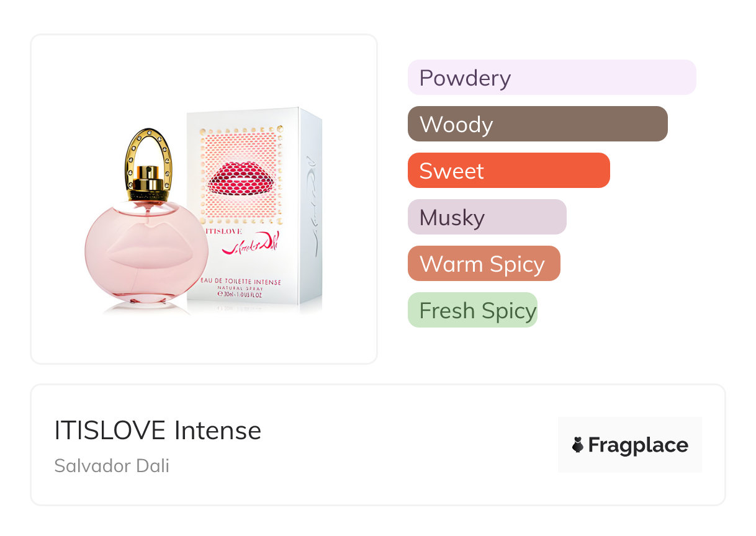Click the Sweet accord bar
This screenshot has width=756, height=536.
pos(508,171)
